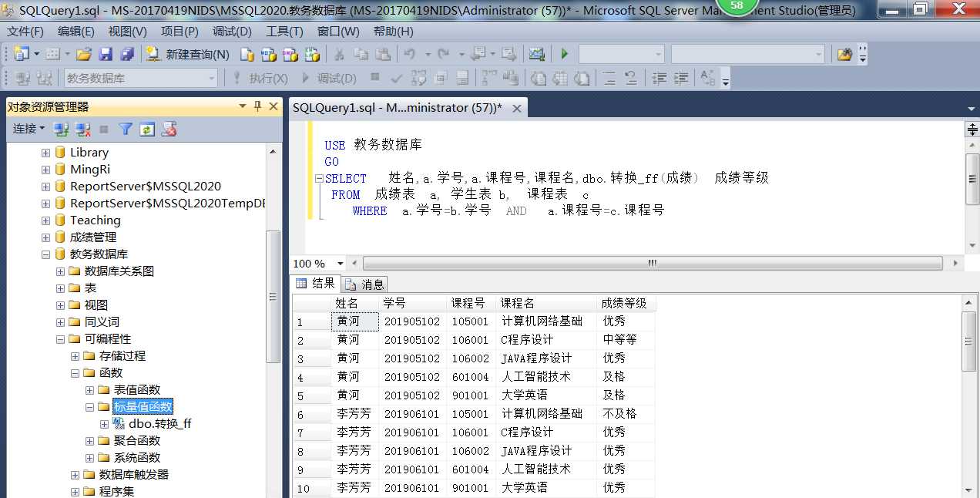Click the Save All icon

[126, 54]
